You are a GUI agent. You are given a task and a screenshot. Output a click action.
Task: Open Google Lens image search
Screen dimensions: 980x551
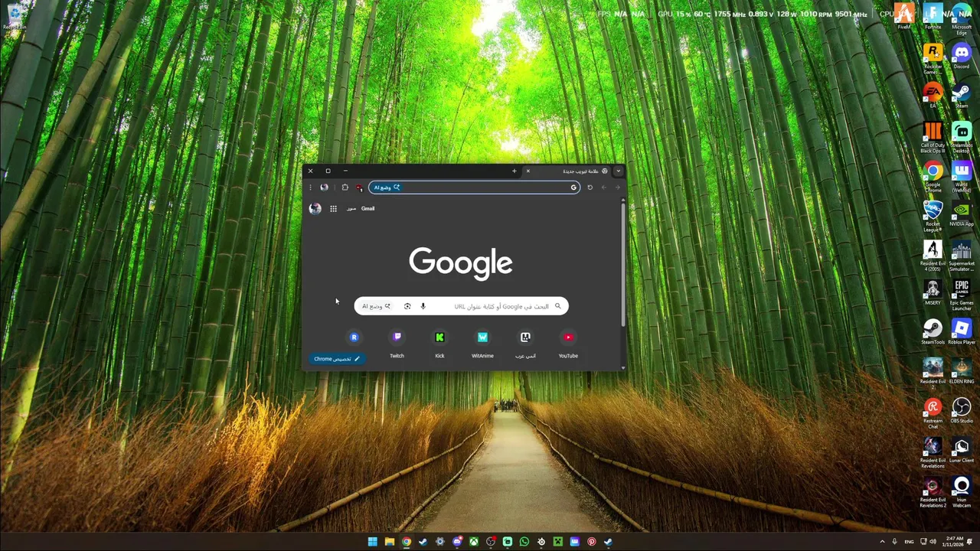point(407,306)
